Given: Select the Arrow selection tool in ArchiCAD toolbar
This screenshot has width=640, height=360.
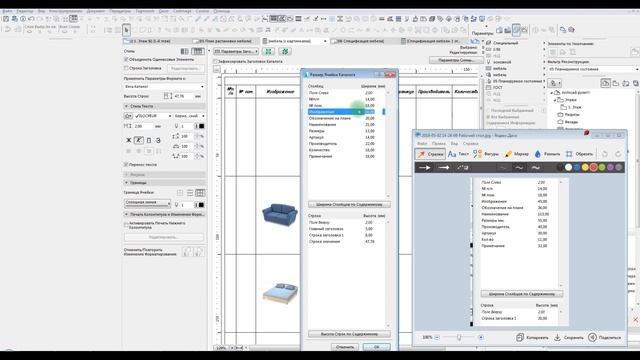Looking at the screenshot, I should (126, 30).
